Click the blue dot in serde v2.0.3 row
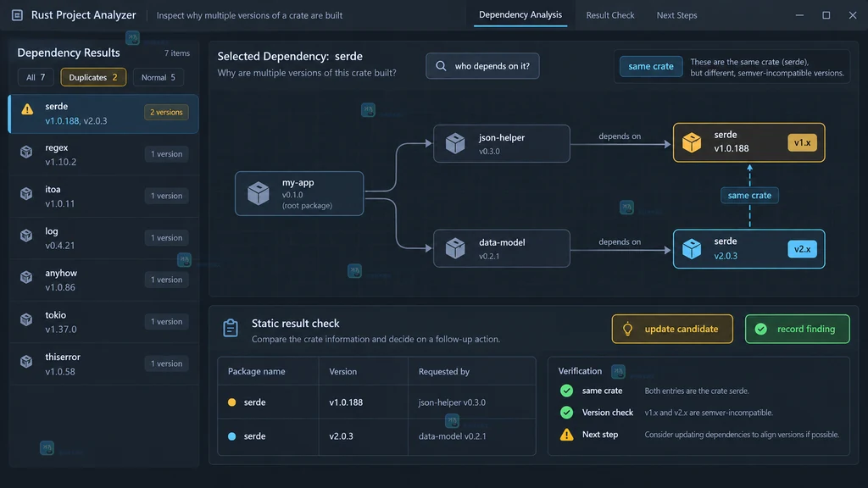The height and width of the screenshot is (488, 868). coord(232,436)
